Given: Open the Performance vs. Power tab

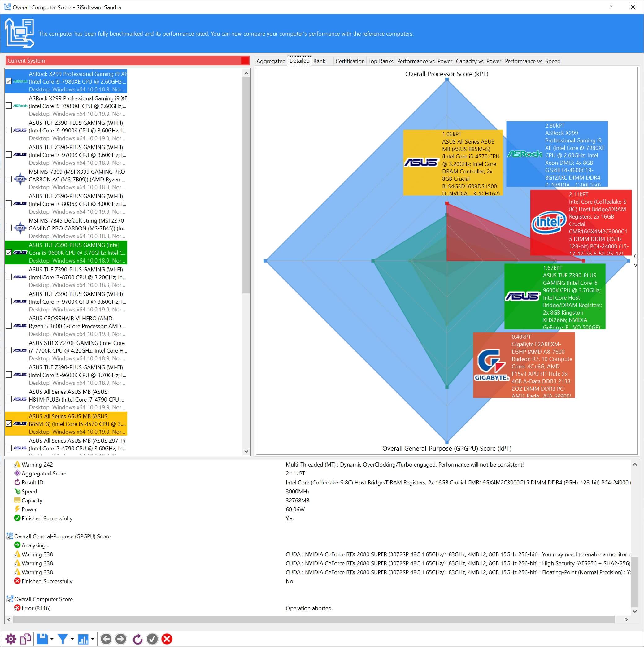Looking at the screenshot, I should pos(424,61).
